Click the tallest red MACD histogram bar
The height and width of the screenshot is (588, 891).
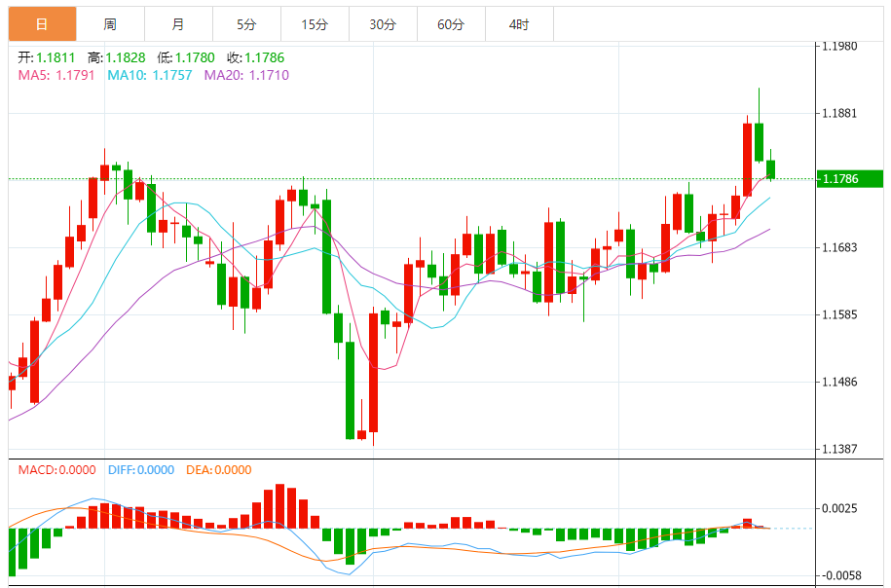pyautogui.click(x=279, y=506)
